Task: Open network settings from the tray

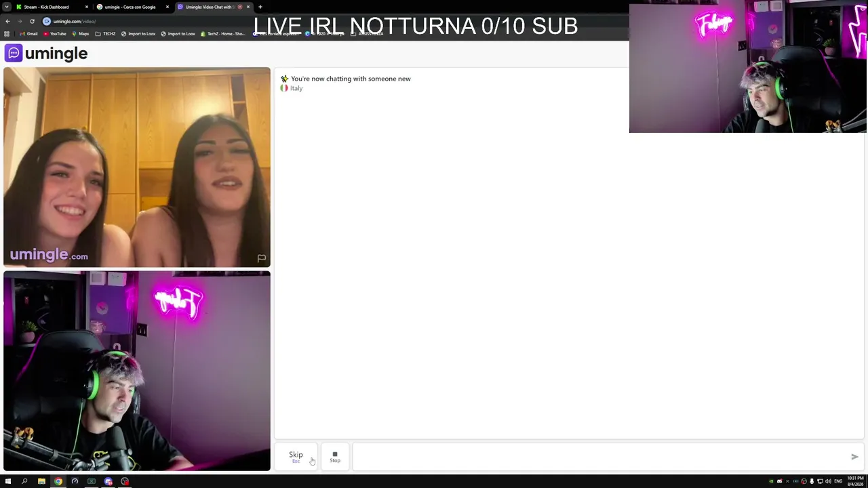Action: click(x=820, y=481)
